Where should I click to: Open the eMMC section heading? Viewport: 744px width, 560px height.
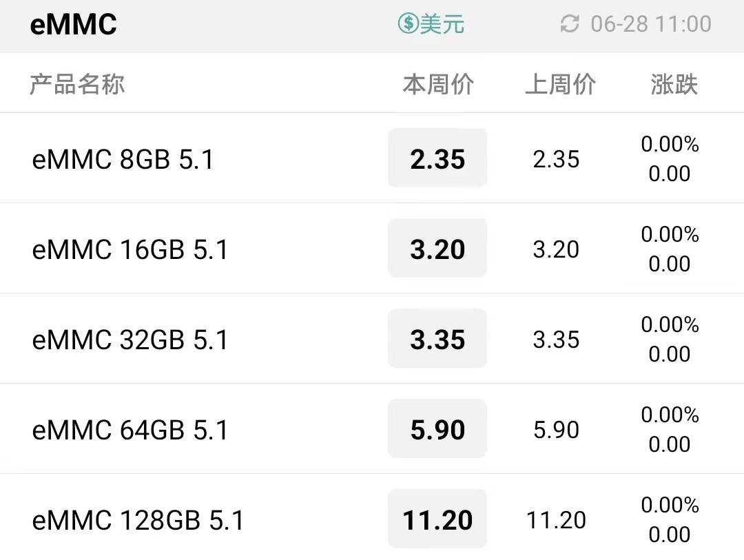tap(73, 24)
